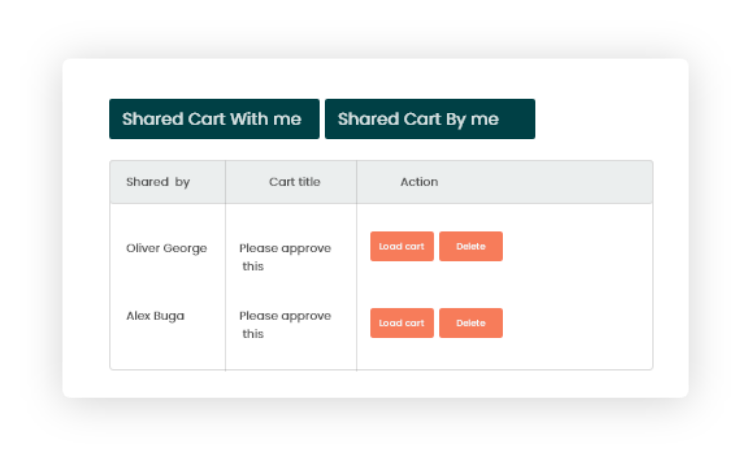Click the Action column header
This screenshot has width=751, height=464.
click(419, 181)
